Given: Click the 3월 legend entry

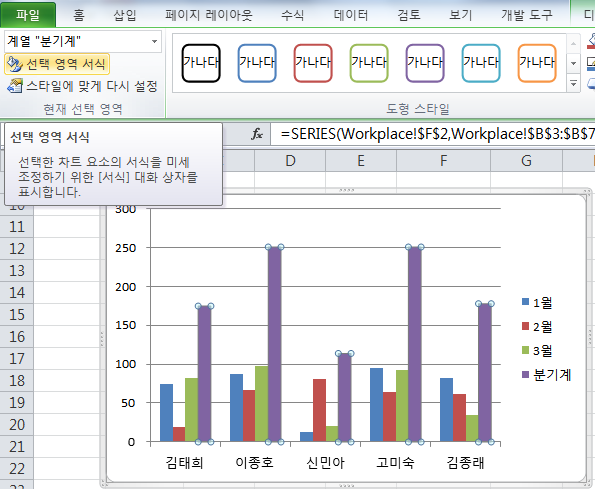Looking at the screenshot, I should click(x=537, y=351).
